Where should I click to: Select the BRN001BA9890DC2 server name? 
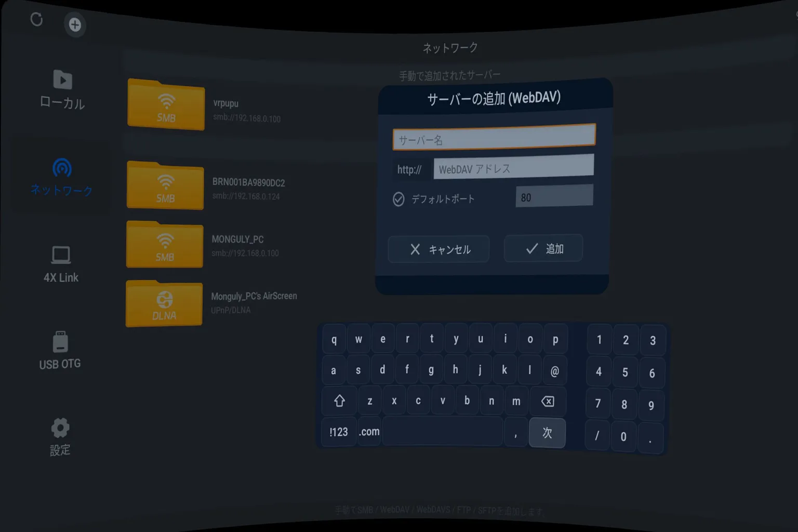point(248,182)
